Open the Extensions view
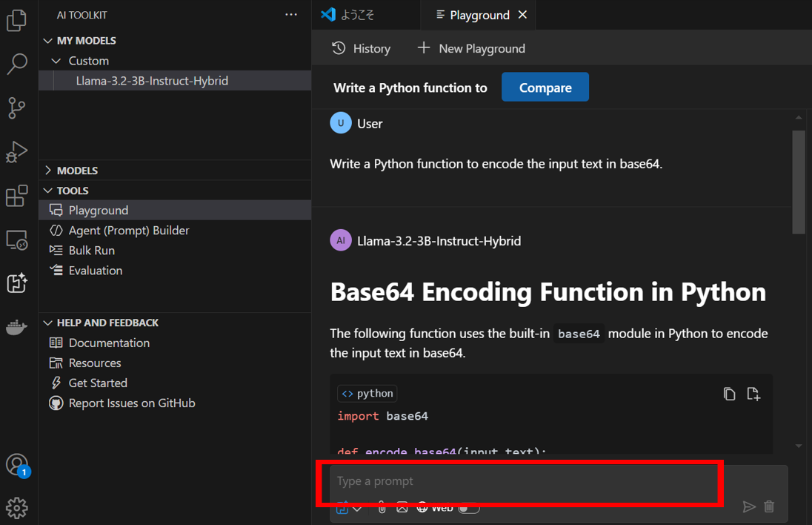 [x=16, y=196]
